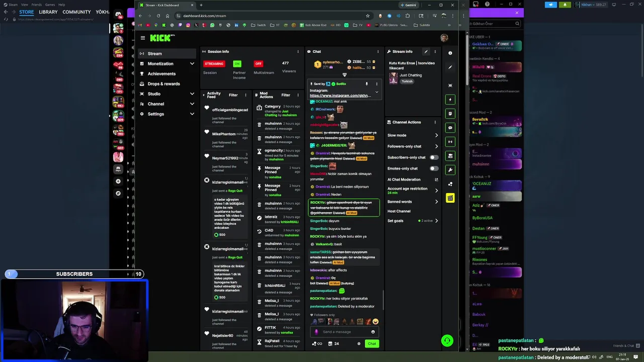Open a new browser tab
The height and width of the screenshot is (362, 644).
201,5
